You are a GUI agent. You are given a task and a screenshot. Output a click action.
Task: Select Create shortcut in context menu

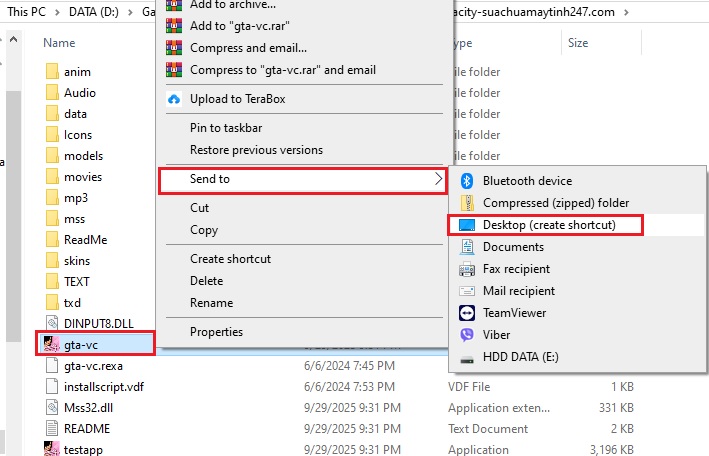pyautogui.click(x=230, y=259)
